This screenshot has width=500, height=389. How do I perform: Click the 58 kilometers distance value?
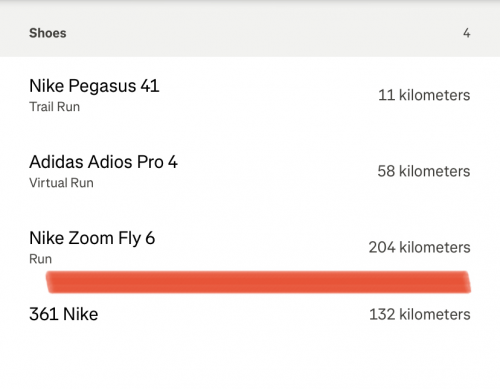tap(424, 171)
